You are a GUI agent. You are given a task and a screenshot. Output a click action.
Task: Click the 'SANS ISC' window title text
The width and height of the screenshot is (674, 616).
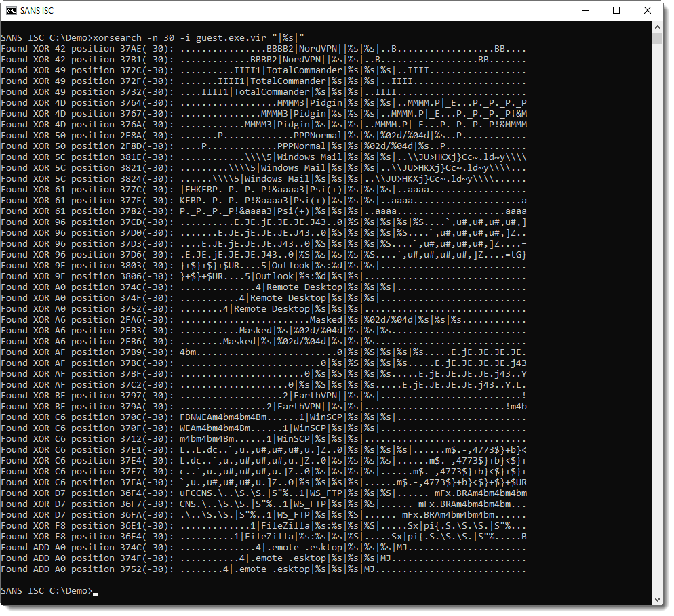click(x=37, y=10)
